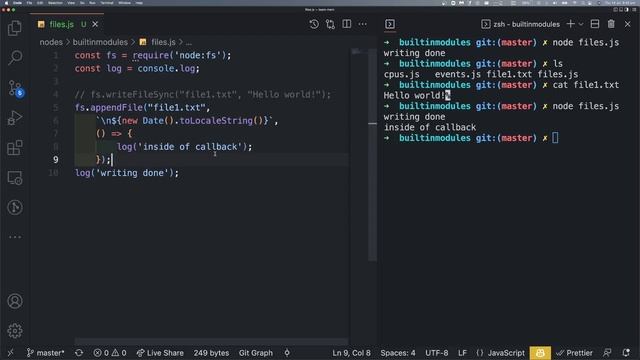Viewport: 640px width, 360px height.
Task: Close the terminal panel
Action: point(628,24)
